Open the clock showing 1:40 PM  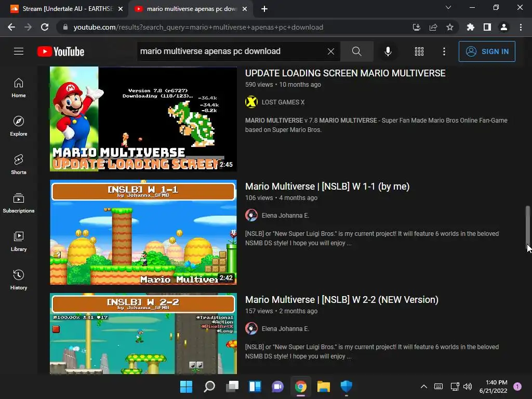point(493,387)
